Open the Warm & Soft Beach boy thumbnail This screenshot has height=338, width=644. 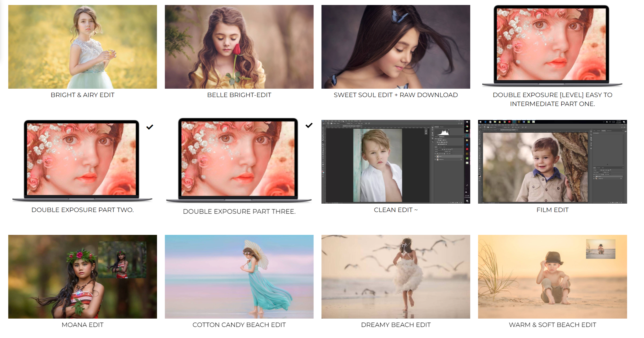pyautogui.click(x=552, y=277)
